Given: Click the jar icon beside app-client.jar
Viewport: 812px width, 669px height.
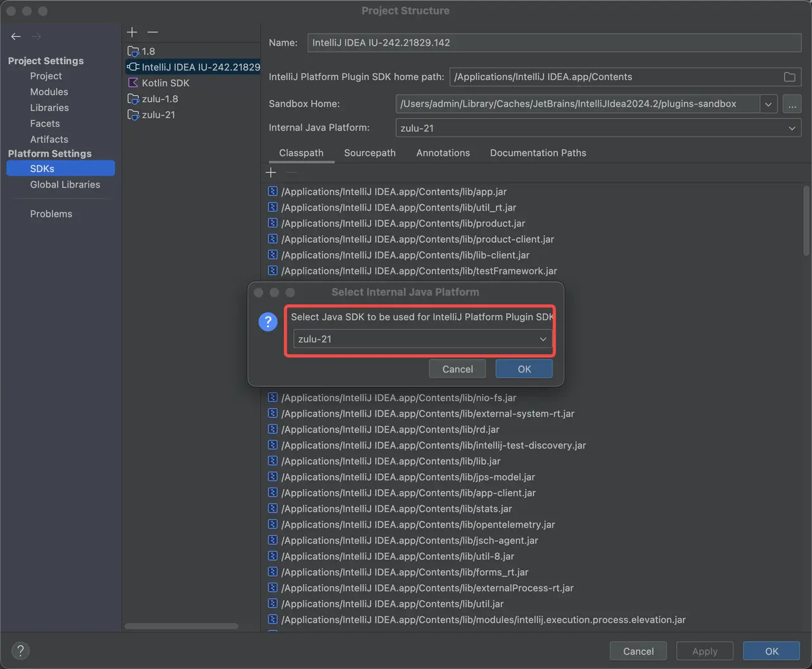Looking at the screenshot, I should [x=273, y=493].
